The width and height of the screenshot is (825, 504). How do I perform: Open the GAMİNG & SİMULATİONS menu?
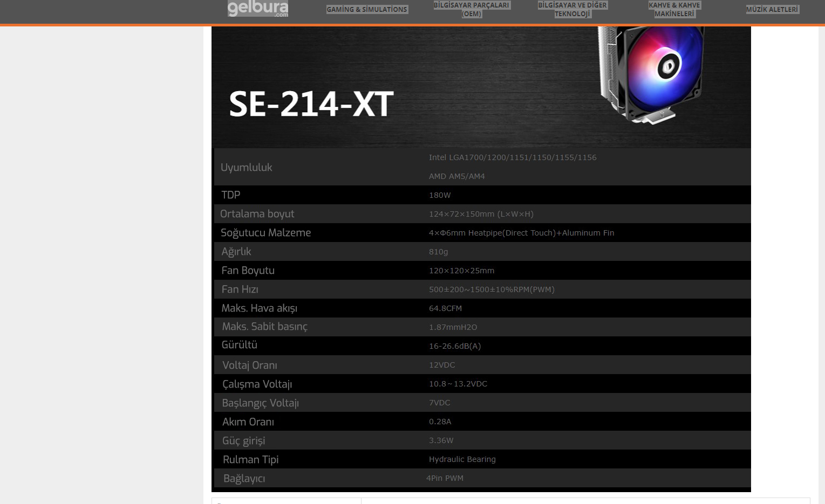click(x=367, y=9)
